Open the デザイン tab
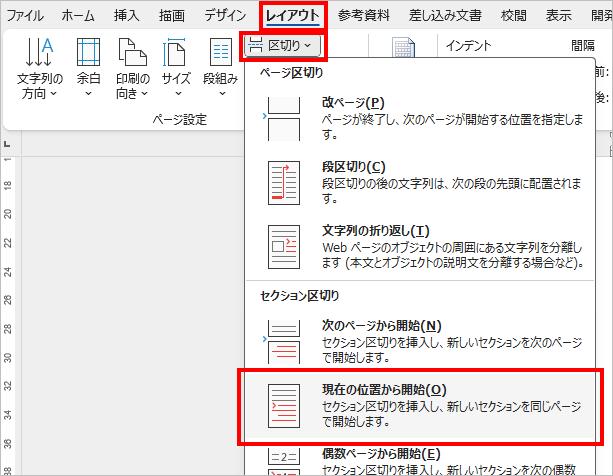Screen dimensions: 613x476 tap(226, 16)
